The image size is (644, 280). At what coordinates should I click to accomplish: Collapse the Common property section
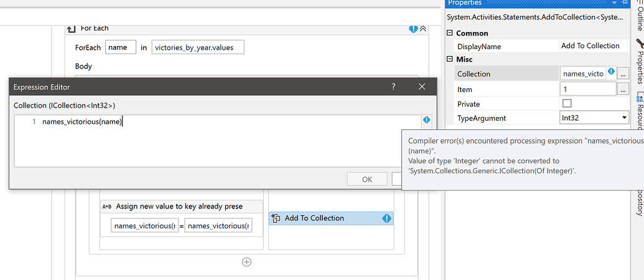[x=450, y=33]
